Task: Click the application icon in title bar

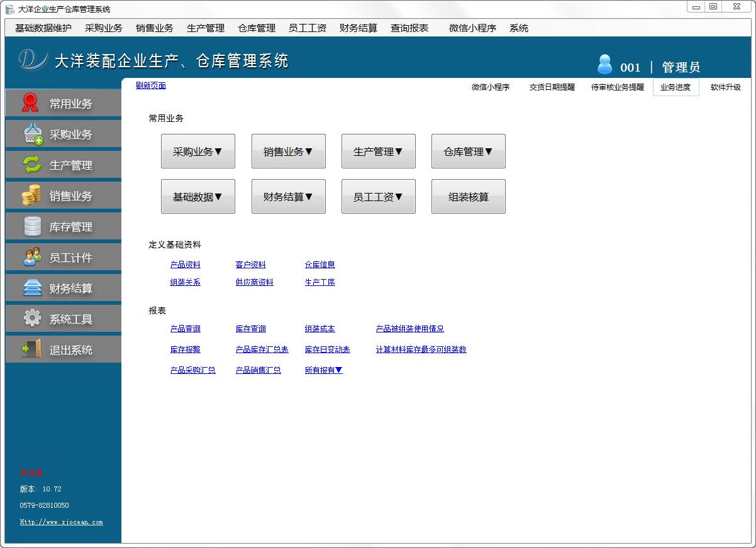Action: [9, 9]
